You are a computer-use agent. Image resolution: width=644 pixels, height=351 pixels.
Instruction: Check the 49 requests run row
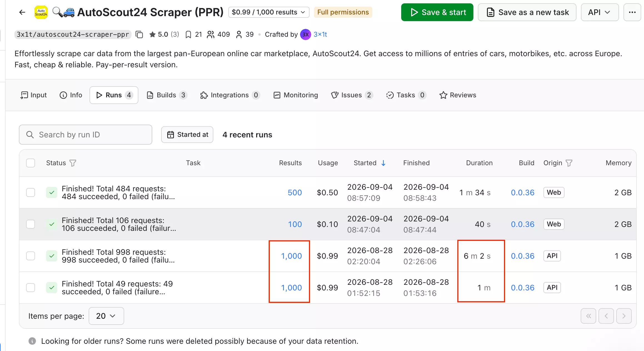(x=31, y=288)
